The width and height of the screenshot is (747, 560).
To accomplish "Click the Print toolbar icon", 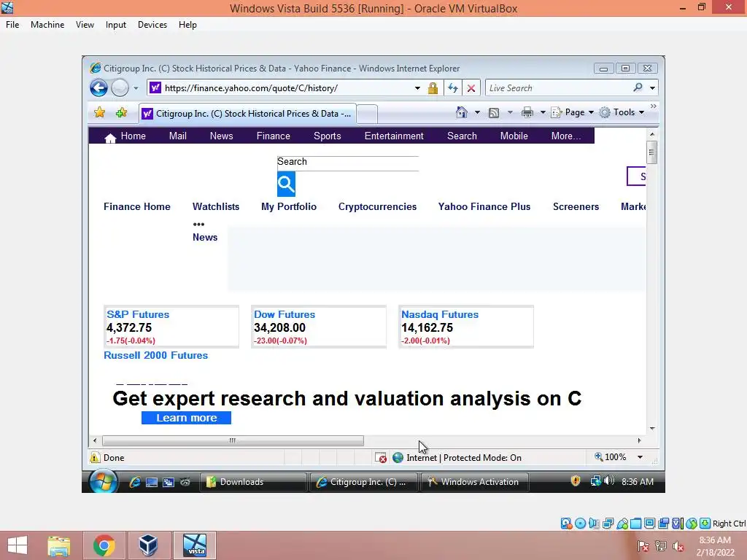I will pos(527,113).
